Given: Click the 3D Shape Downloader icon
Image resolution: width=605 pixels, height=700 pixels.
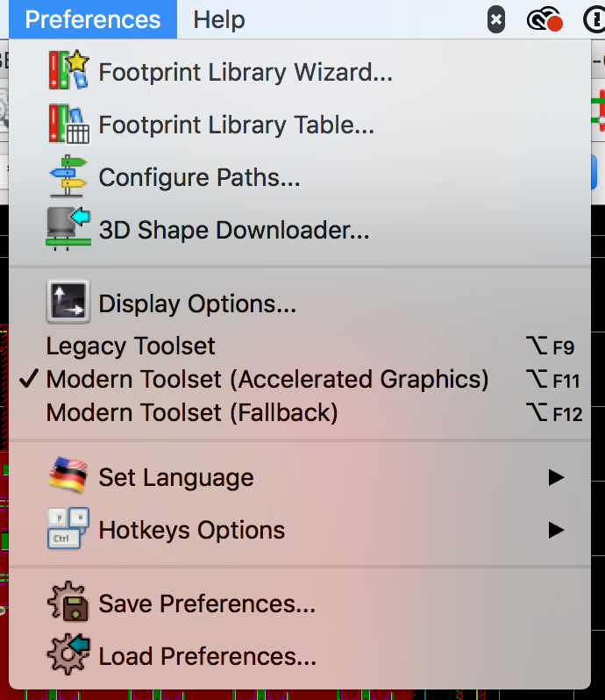Looking at the screenshot, I should (x=68, y=230).
